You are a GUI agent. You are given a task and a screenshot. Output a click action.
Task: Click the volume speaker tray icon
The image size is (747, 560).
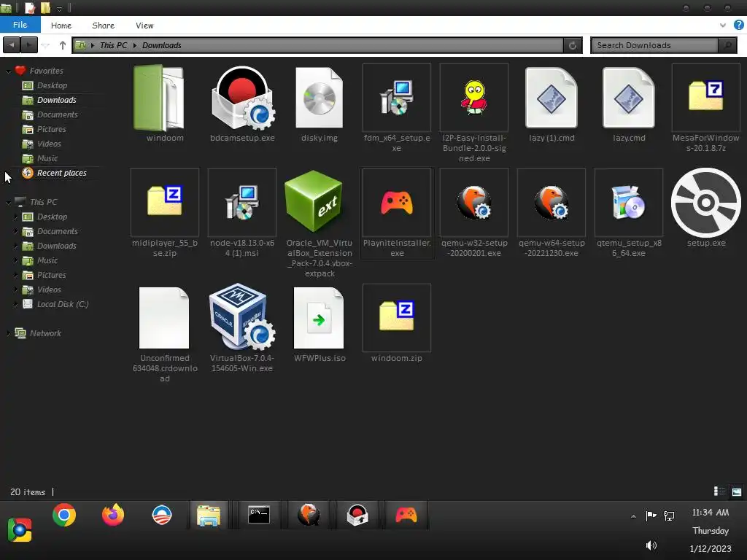pyautogui.click(x=651, y=545)
